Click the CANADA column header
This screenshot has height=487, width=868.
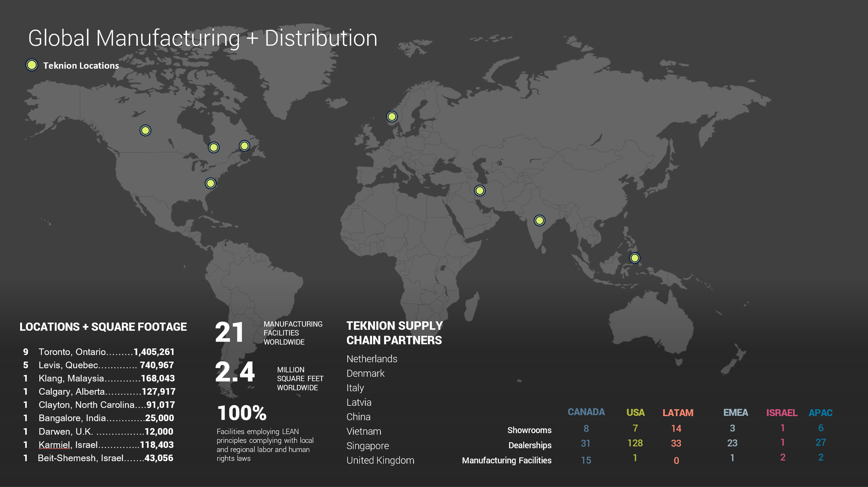586,412
